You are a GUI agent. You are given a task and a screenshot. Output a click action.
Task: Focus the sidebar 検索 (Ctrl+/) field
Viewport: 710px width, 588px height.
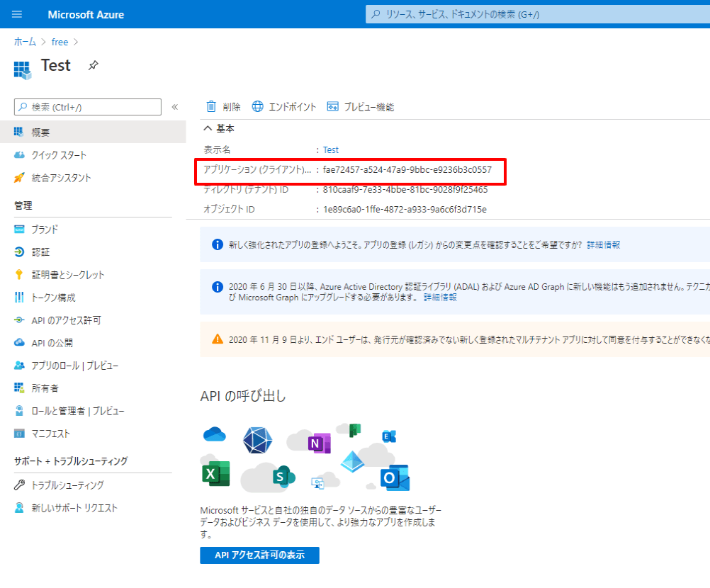coord(88,107)
